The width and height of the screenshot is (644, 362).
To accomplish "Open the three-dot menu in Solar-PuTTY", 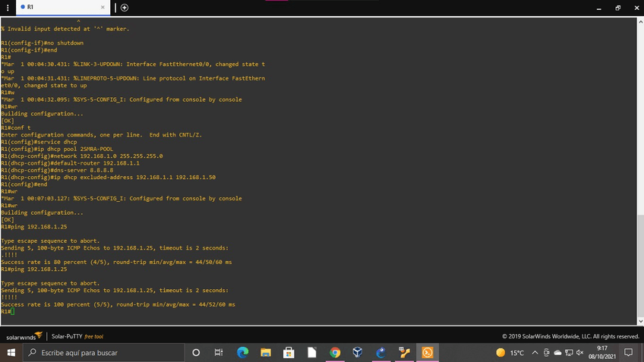I will tap(8, 8).
